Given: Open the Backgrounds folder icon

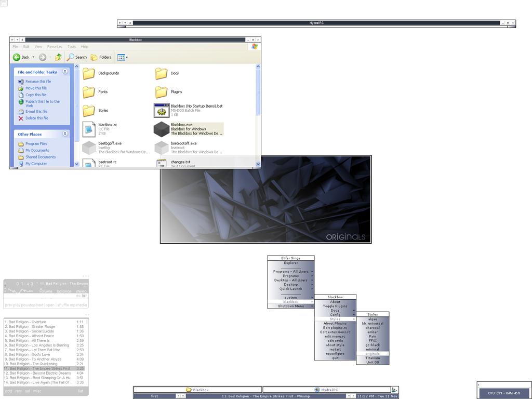Looking at the screenshot, I should [89, 73].
